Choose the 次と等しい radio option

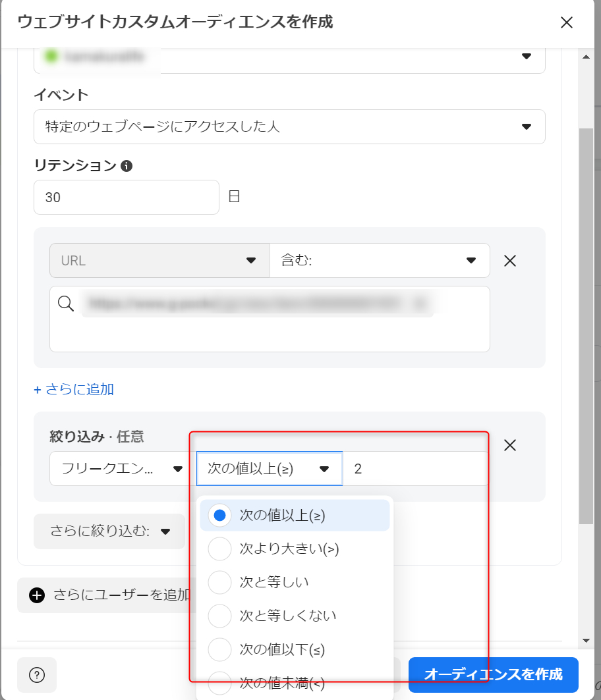point(219,582)
